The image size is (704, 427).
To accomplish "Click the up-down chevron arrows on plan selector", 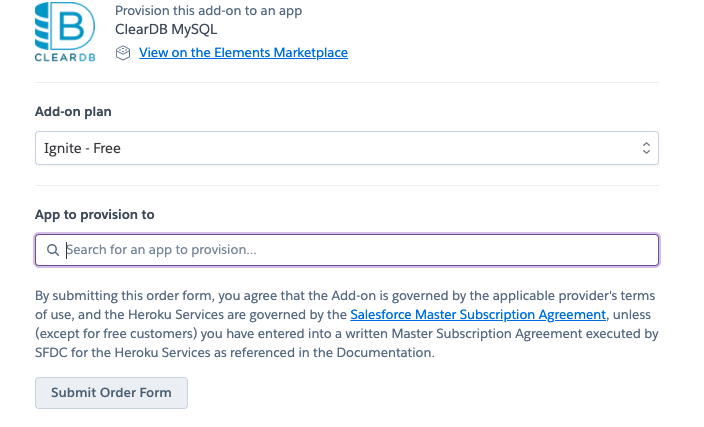I will point(646,149).
